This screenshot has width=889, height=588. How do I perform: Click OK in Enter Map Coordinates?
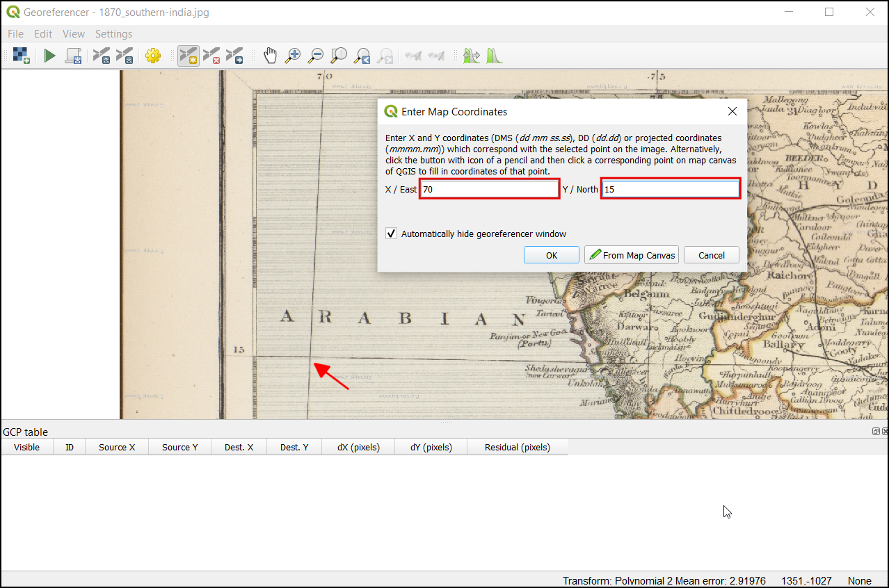551,255
